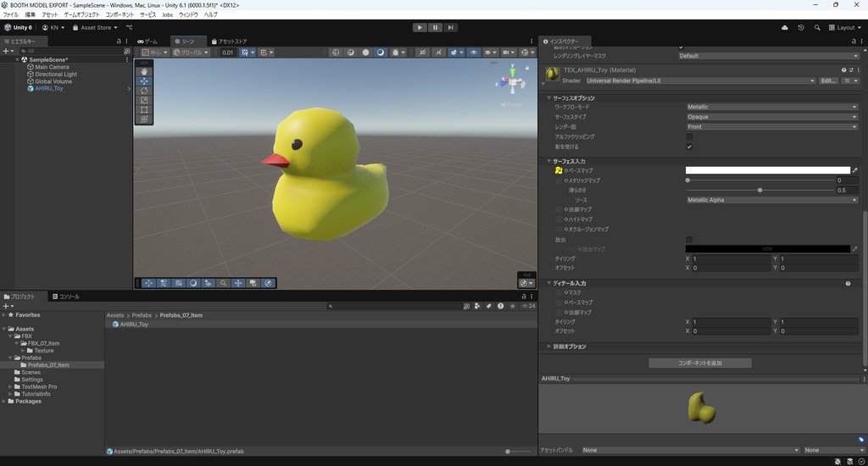Open the cloud services icon in top toolbar
The height and width of the screenshot is (466, 868).
(784, 28)
